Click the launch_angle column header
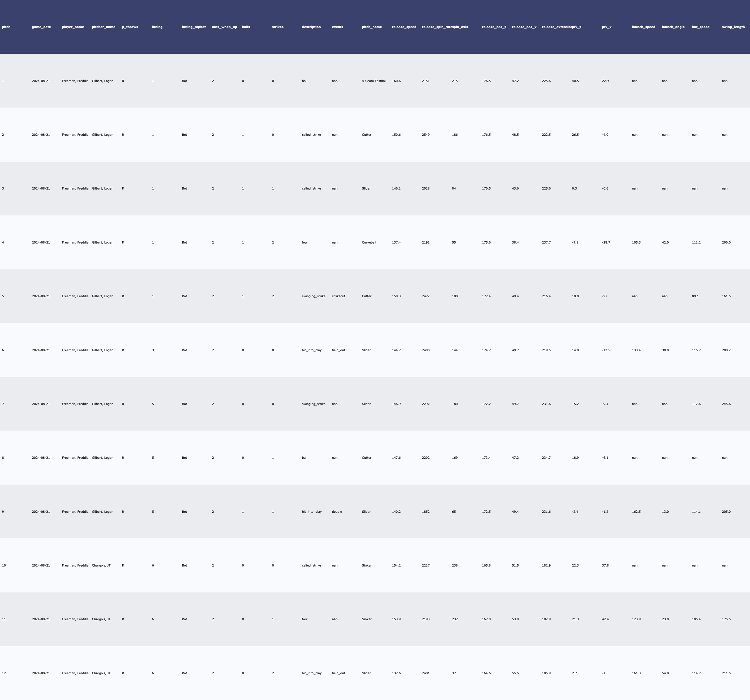Screen dimensions: 750x700 pyautogui.click(x=673, y=27)
